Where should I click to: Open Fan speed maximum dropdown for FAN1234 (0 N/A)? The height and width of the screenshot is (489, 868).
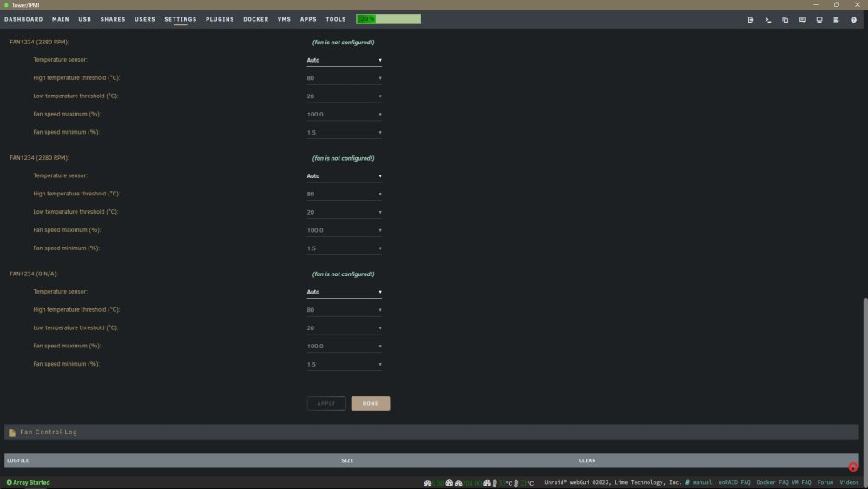(344, 346)
